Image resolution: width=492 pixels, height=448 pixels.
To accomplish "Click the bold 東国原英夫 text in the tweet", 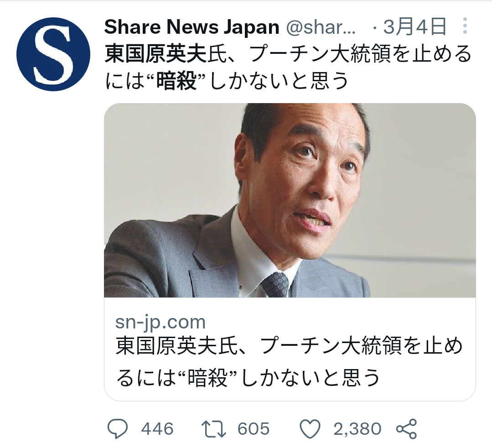I will [155, 54].
